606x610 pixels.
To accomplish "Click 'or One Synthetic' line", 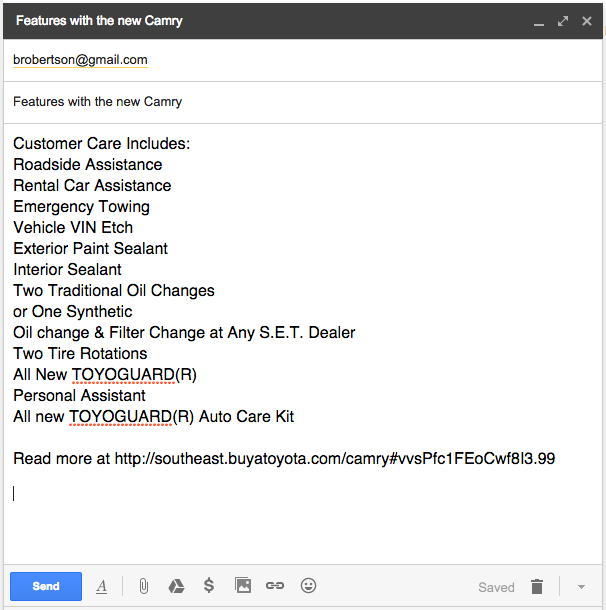I will [73, 312].
